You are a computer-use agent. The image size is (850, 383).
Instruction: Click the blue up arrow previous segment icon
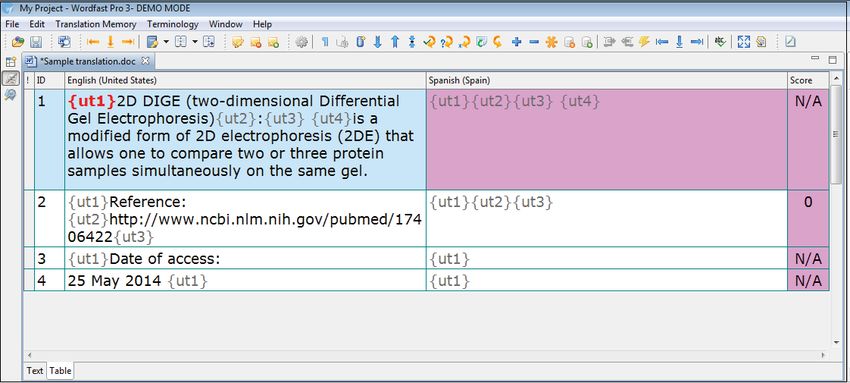pyautogui.click(x=395, y=42)
